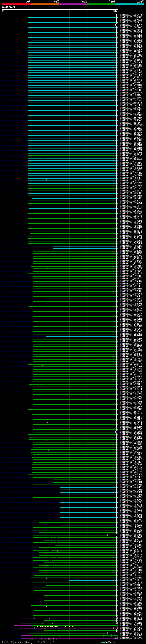Screen dimensions: 146x644
Task: Open hit UniRef100_Q39882
Action: click(x=131, y=30)
